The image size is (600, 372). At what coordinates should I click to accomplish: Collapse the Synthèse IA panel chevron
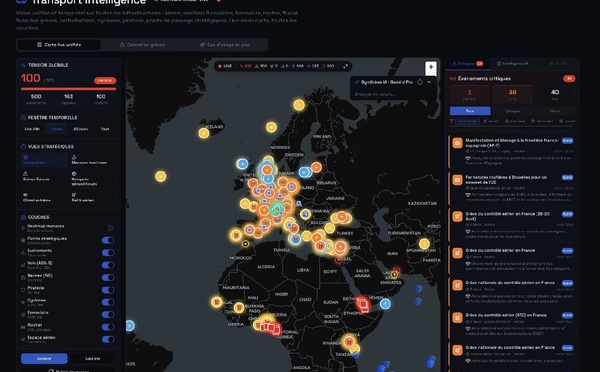429,82
